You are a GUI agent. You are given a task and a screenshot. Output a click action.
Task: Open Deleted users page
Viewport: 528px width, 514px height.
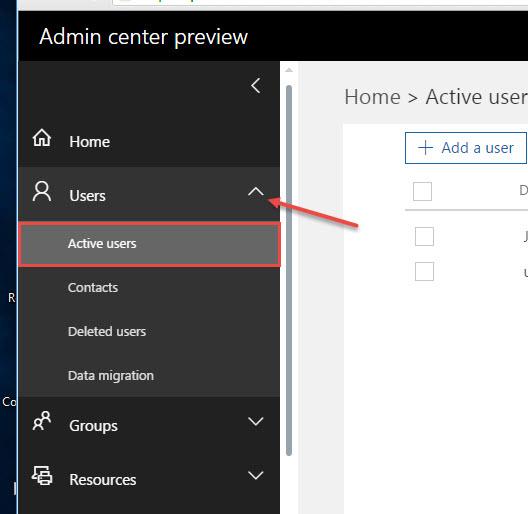[x=107, y=331]
